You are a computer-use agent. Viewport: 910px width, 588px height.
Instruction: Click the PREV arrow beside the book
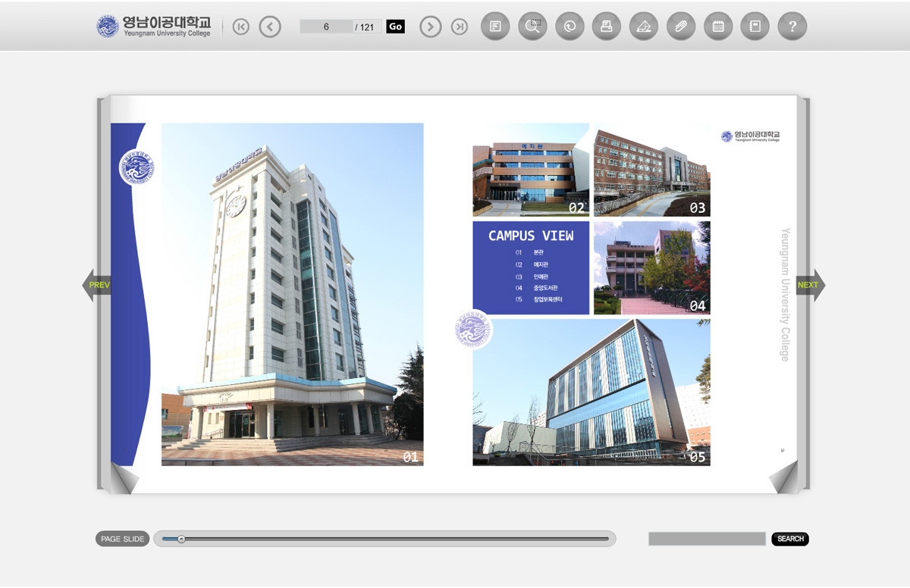pyautogui.click(x=97, y=286)
